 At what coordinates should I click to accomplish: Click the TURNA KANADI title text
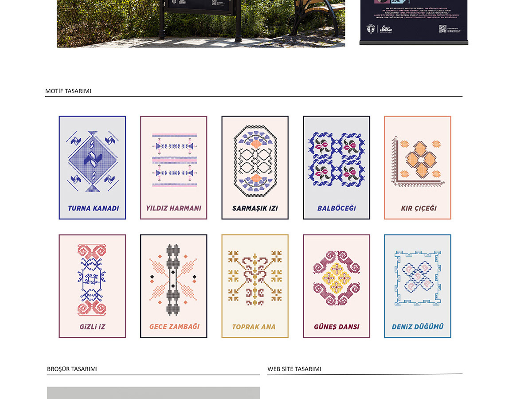[94, 208]
